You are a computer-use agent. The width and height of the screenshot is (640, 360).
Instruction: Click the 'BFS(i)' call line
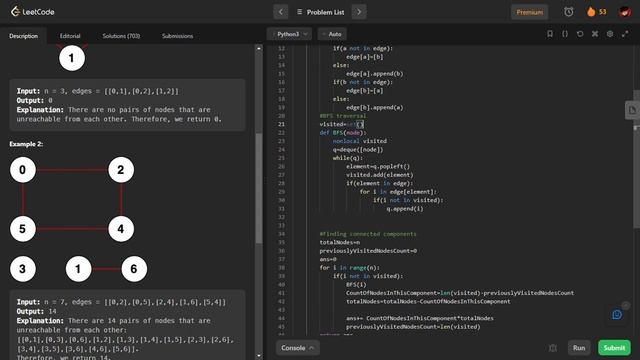tap(356, 284)
